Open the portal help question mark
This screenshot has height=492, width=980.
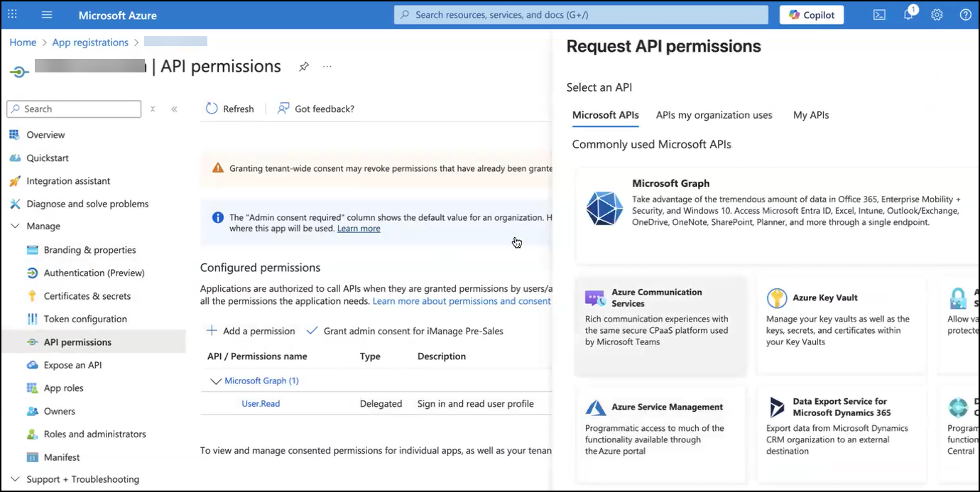point(965,14)
